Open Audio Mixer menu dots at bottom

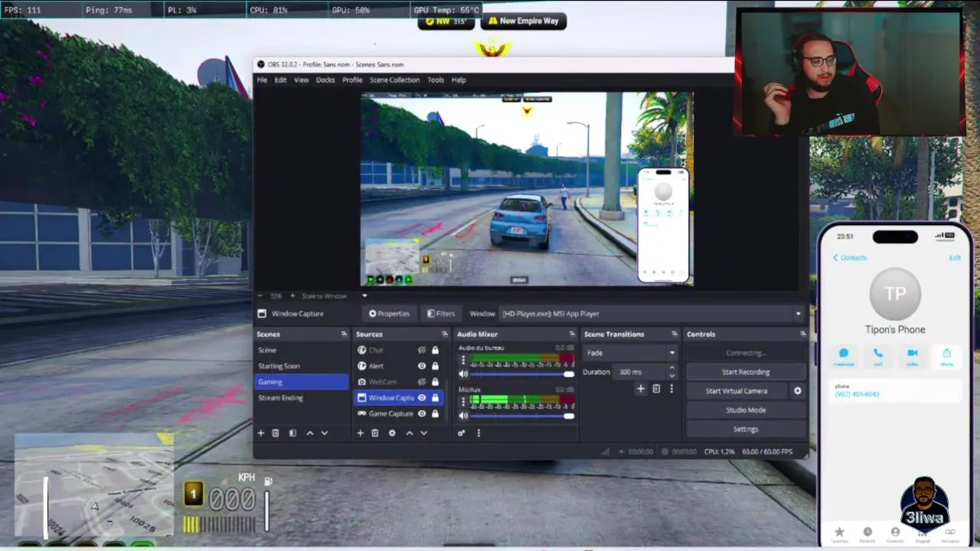(x=479, y=433)
